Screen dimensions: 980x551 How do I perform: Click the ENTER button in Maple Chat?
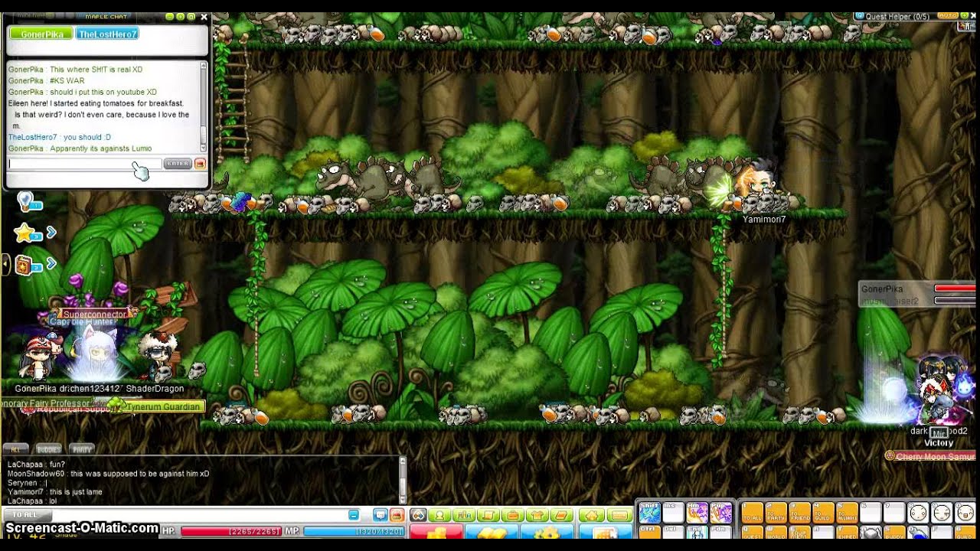click(x=178, y=163)
